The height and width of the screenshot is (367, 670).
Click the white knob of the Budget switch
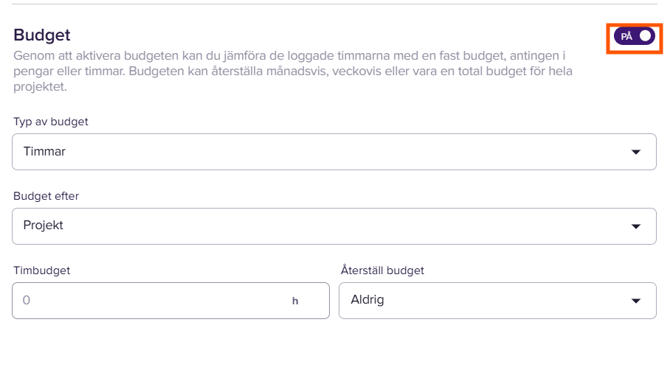tap(646, 36)
